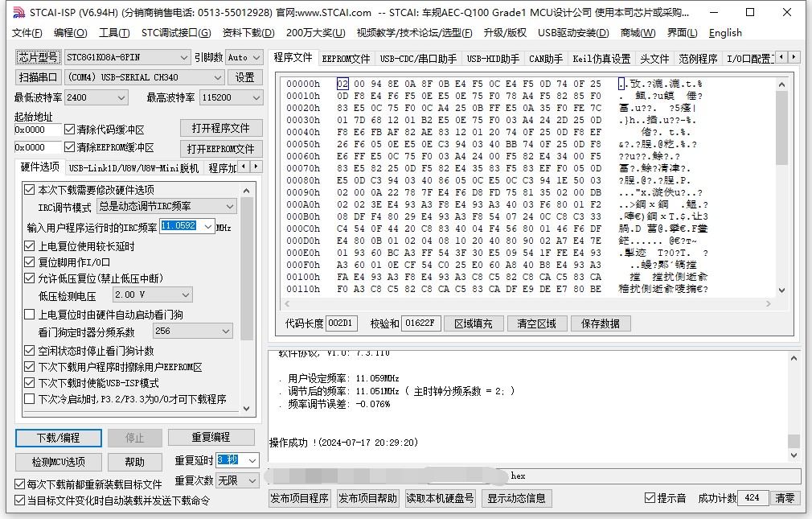Switch to the CAN助手 tab
The width and height of the screenshot is (812, 519).
point(546,59)
